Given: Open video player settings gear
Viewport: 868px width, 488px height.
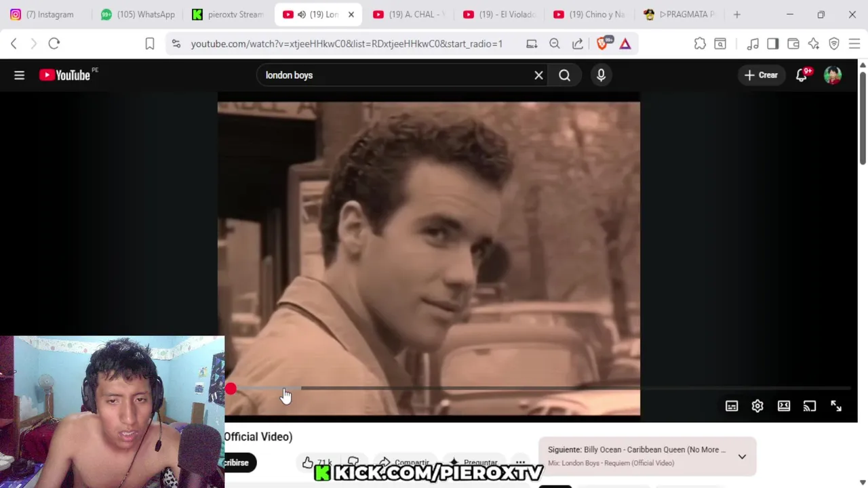Looking at the screenshot, I should (757, 406).
